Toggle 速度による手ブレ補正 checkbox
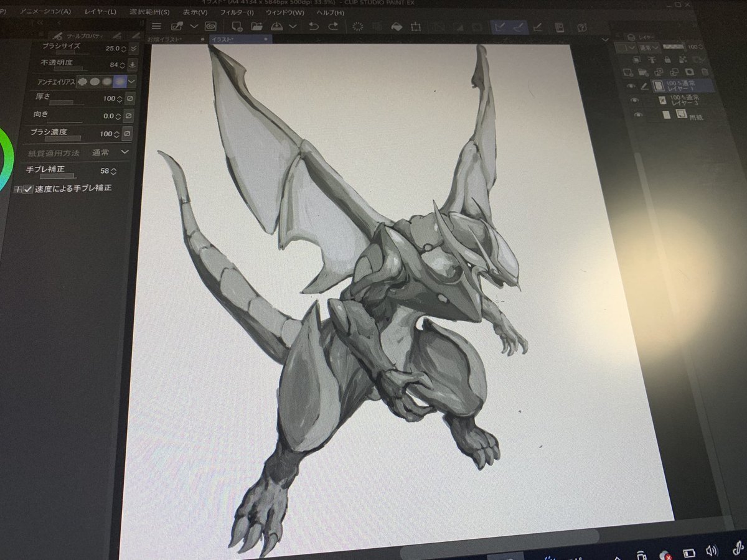Image resolution: width=747 pixels, height=560 pixels. (29, 190)
